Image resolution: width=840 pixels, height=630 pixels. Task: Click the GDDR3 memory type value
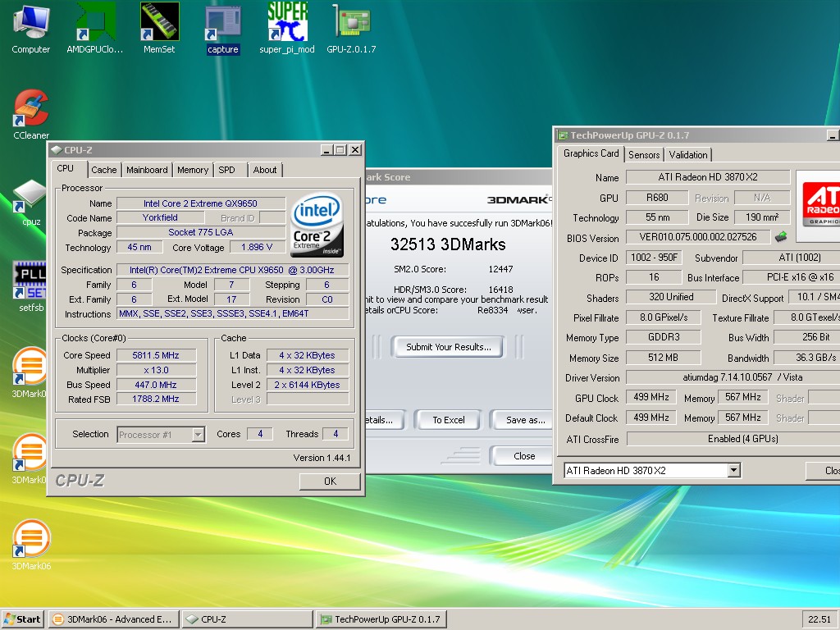click(663, 337)
